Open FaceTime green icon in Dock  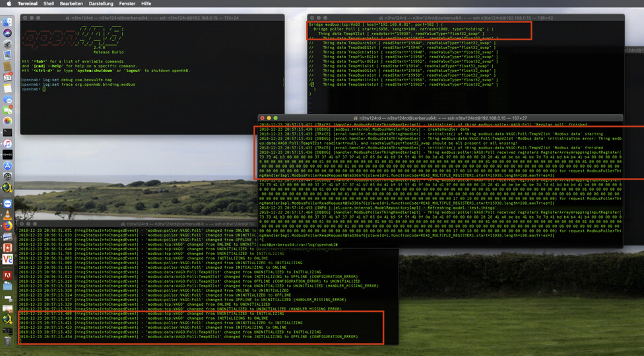7,110
